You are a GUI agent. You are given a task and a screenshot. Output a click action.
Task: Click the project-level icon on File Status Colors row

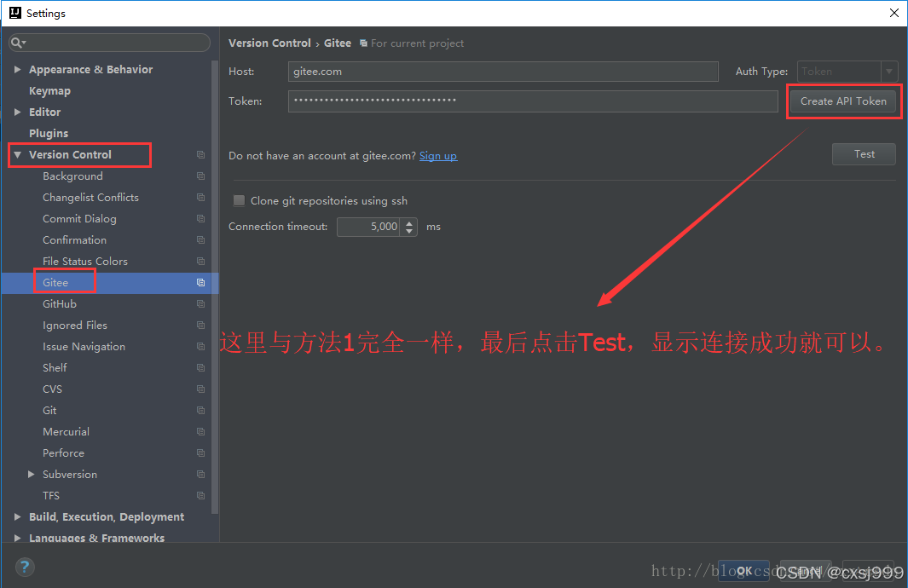[200, 261]
